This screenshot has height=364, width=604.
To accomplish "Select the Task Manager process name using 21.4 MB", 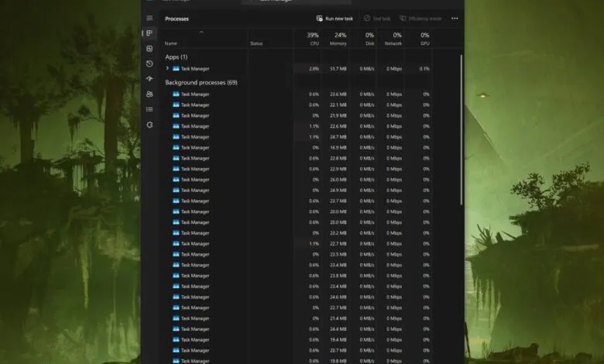I will coord(195,318).
